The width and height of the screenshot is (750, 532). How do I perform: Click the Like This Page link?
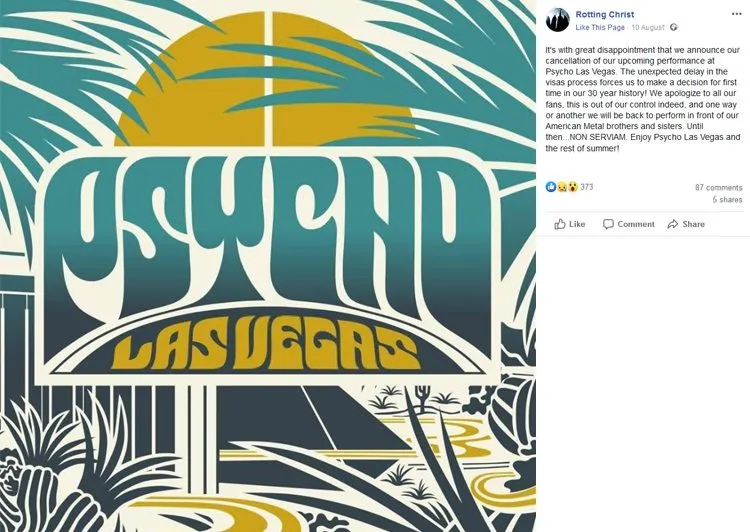click(x=600, y=27)
